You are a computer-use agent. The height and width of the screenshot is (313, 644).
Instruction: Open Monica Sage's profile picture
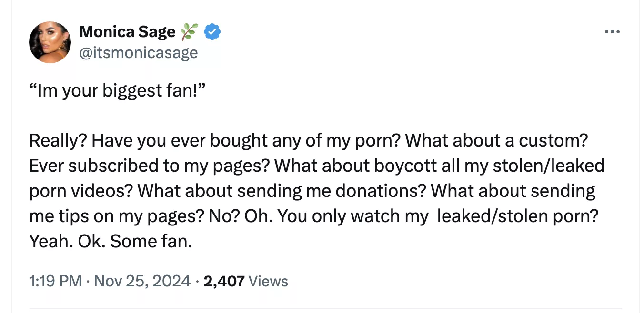point(50,42)
